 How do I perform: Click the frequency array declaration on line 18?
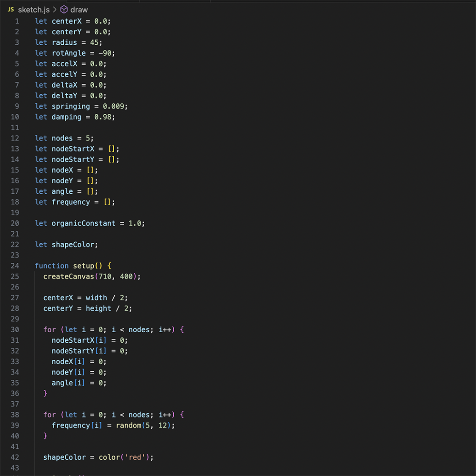point(70,202)
